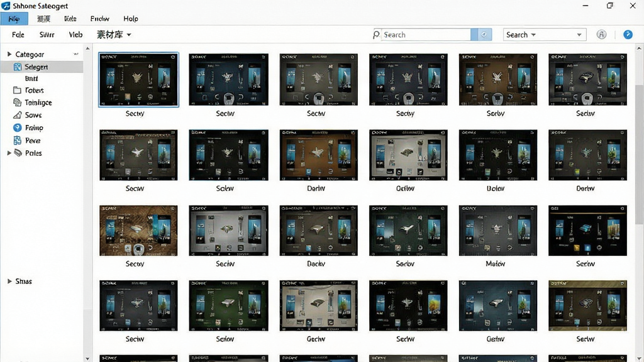
Task: Click the sidebar scrollbar down arrow
Action: (x=87, y=358)
